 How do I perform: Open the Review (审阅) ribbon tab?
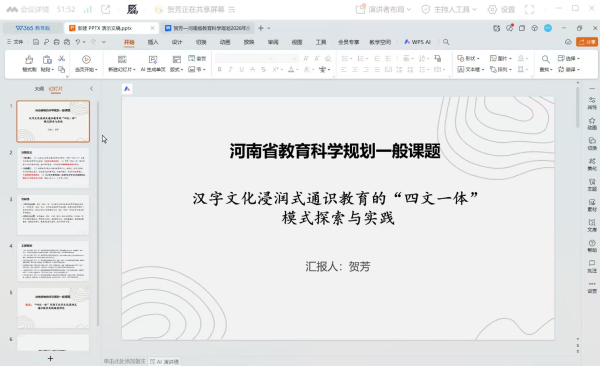(x=273, y=42)
